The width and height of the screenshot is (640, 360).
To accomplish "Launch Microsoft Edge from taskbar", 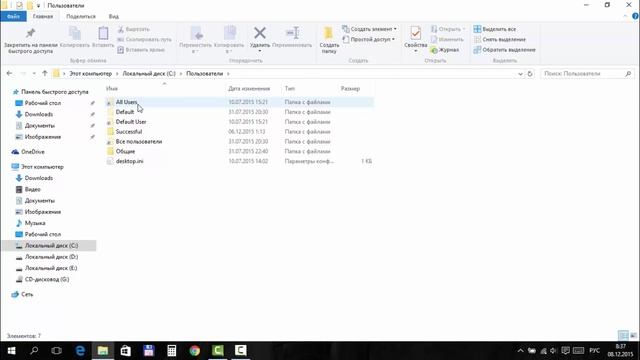I will (x=80, y=351).
